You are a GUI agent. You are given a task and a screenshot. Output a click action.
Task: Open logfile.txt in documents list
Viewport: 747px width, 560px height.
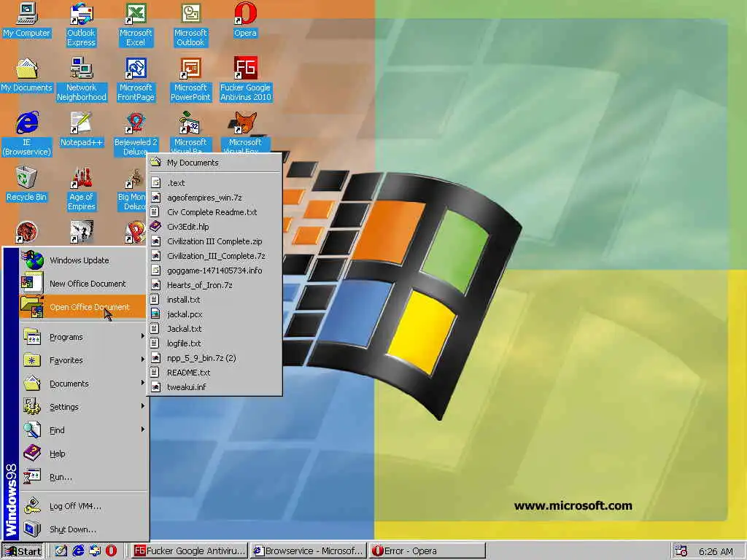point(214,344)
